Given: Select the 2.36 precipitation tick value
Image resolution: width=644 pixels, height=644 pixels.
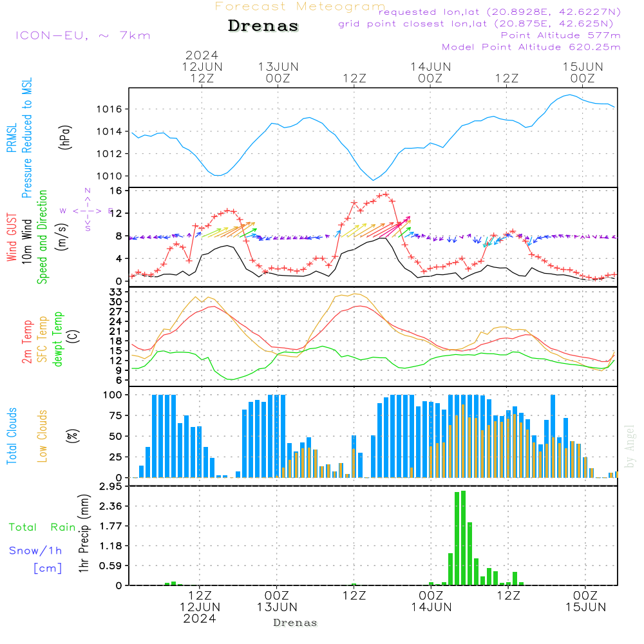Looking at the screenshot, I should point(111,506).
